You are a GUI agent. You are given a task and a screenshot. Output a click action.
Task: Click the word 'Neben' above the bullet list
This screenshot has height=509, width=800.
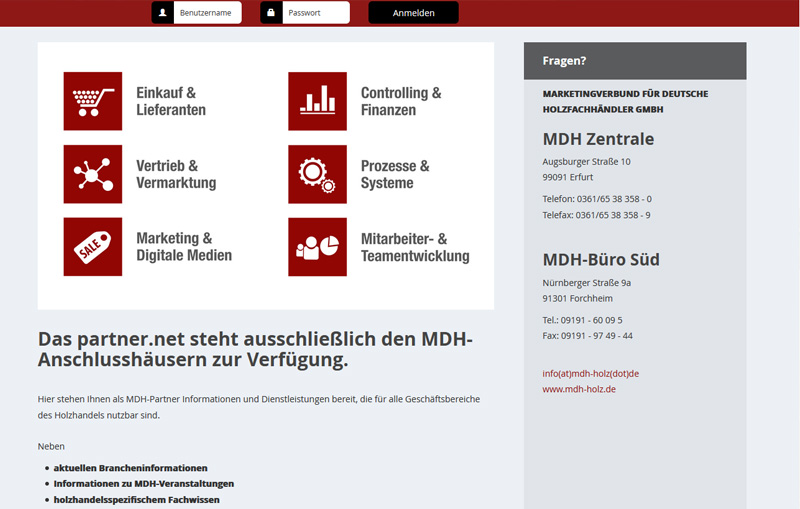51,446
